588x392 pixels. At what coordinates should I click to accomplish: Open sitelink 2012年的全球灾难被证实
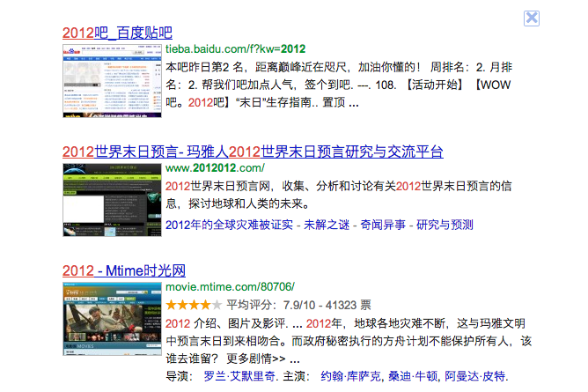click(x=229, y=225)
